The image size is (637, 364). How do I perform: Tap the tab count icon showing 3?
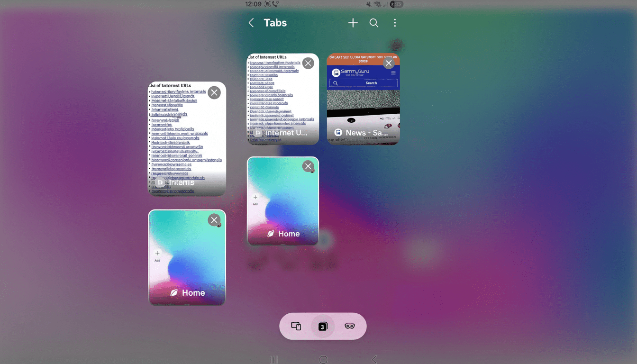click(323, 326)
